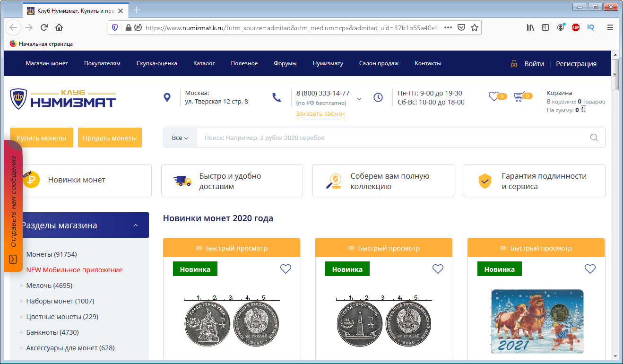Image resolution: width=623 pixels, height=364 pixels.
Task: Open Контакты menu item
Action: (x=428, y=63)
